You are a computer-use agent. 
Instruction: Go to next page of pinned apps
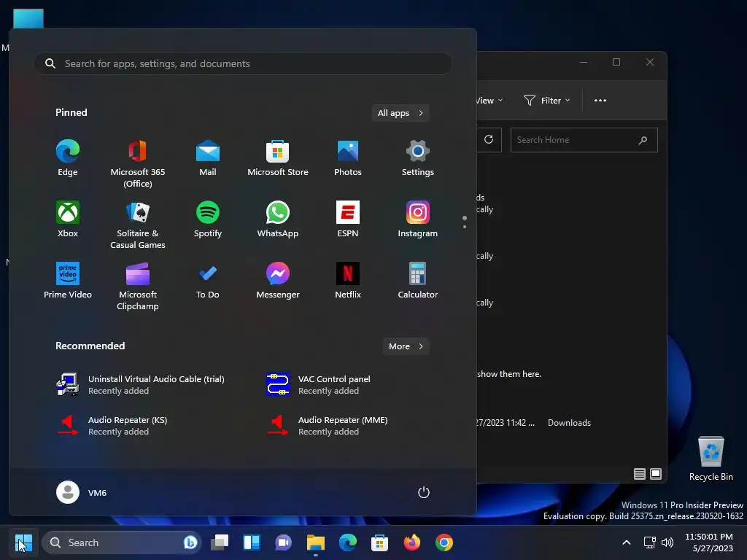pyautogui.click(x=465, y=227)
